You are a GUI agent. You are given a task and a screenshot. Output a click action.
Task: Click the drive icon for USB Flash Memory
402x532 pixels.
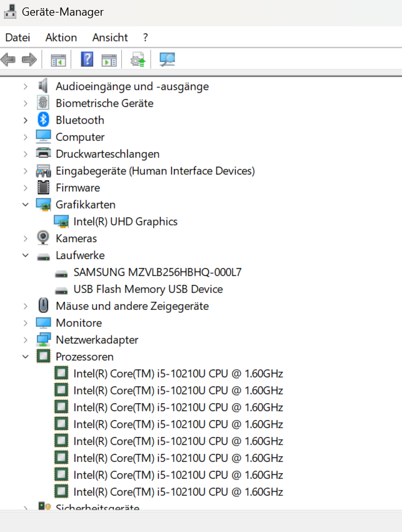coord(61,291)
